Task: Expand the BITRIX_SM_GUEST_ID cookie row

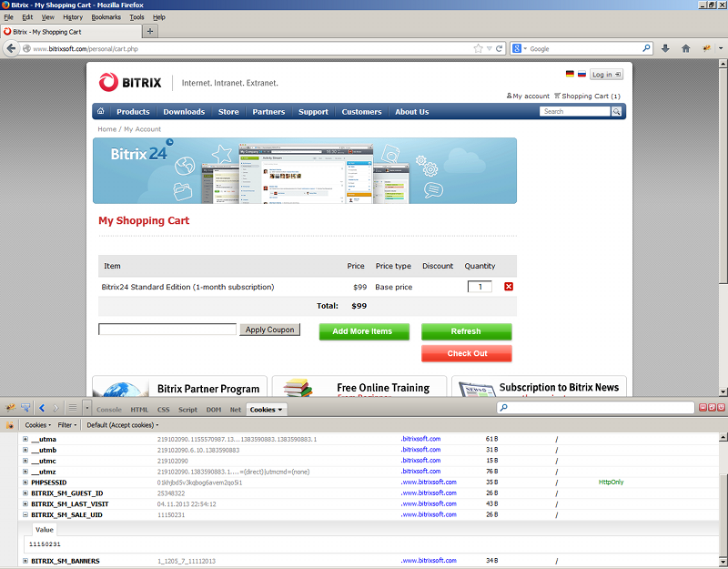Action: (25, 493)
